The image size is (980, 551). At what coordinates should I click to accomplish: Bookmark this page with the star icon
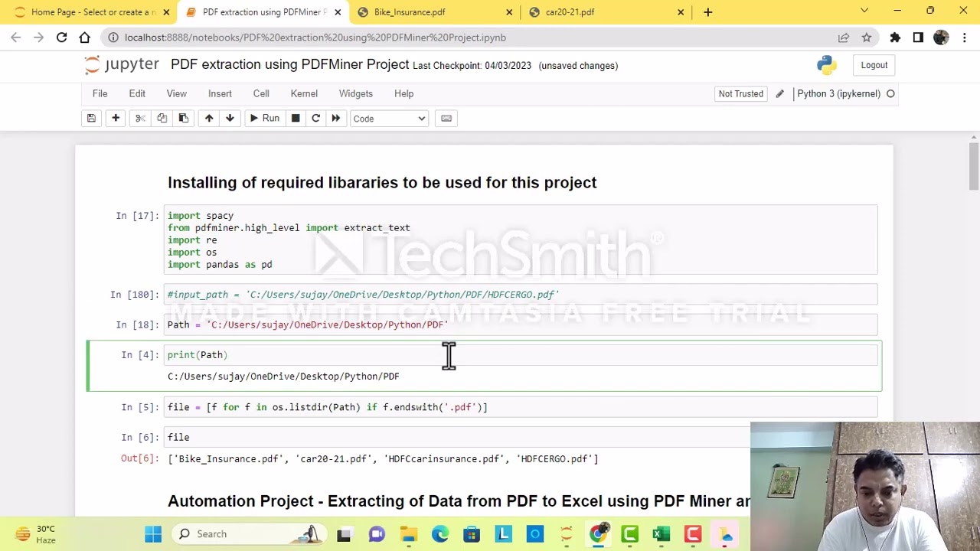tap(866, 37)
